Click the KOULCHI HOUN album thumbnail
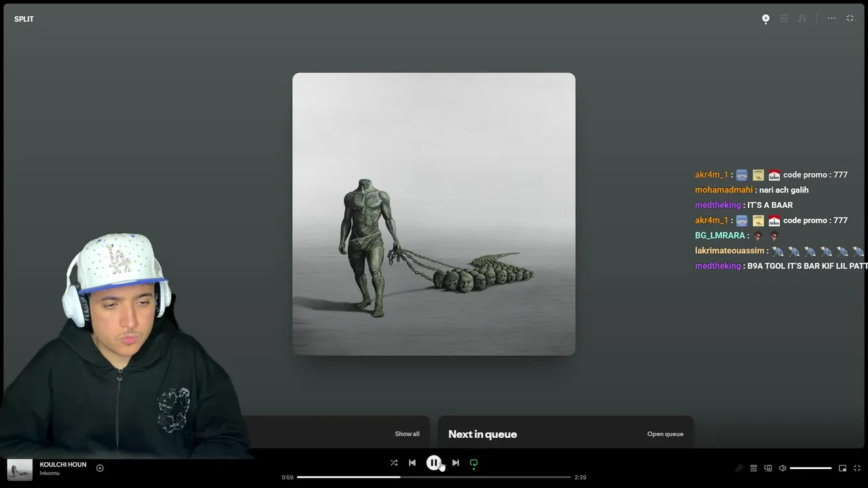Image resolution: width=868 pixels, height=488 pixels. pyautogui.click(x=20, y=470)
